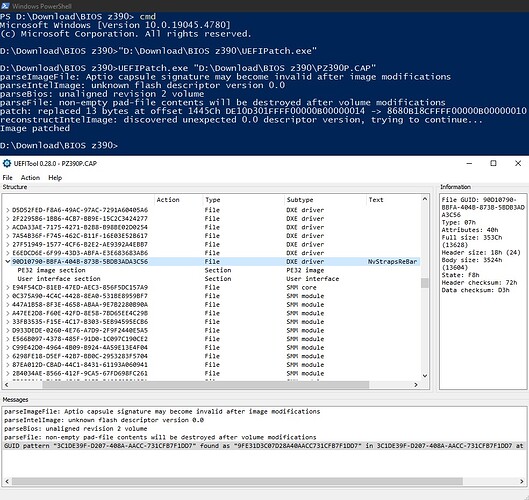Viewport: 529px width, 500px height.
Task: Expand the D5D52FED-F8A6-49AC file node
Action: coord(8,210)
